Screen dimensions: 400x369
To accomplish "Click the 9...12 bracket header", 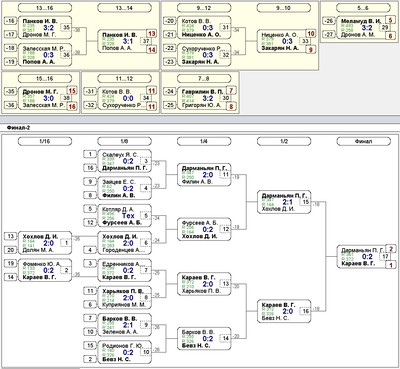I will (204, 8).
